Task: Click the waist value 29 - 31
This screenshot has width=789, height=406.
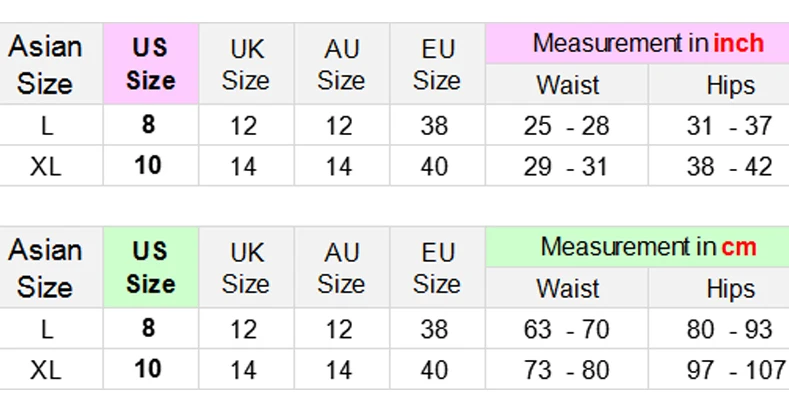Action: click(567, 166)
